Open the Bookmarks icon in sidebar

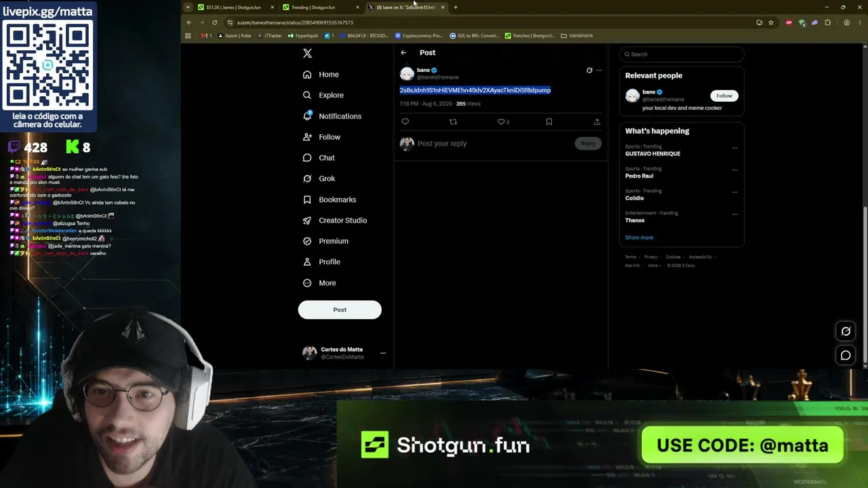307,200
